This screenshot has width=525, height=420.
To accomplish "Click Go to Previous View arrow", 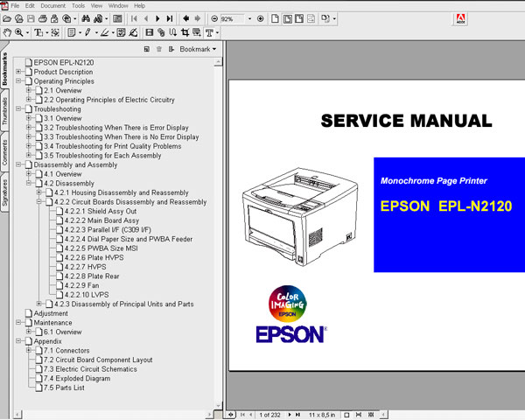I will click(x=186, y=18).
